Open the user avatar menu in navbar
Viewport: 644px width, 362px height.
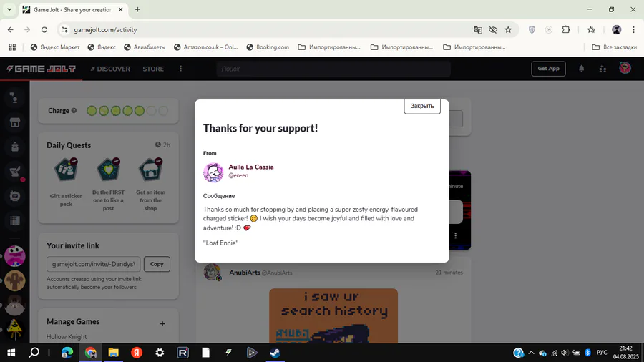point(625,68)
